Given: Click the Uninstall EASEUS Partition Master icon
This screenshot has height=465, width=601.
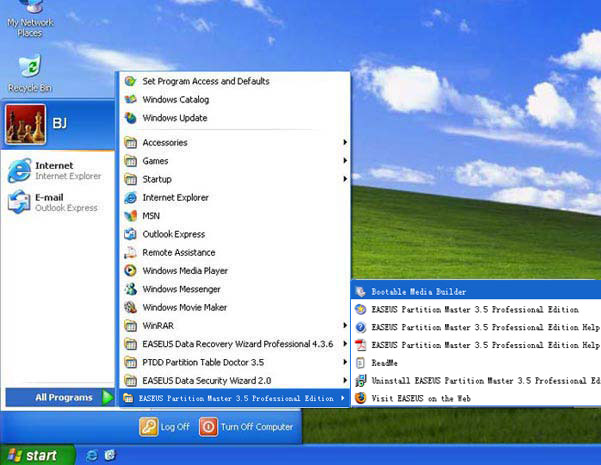Looking at the screenshot, I should tap(361, 380).
